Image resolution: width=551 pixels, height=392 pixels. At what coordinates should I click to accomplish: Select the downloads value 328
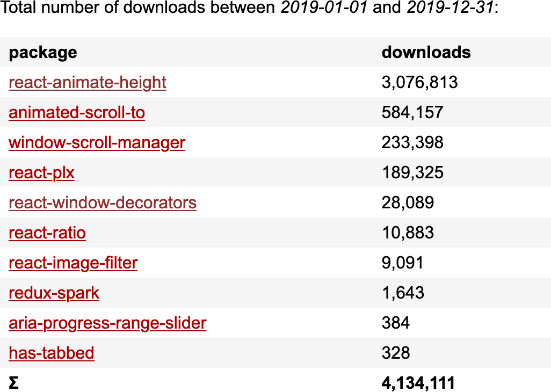click(396, 353)
